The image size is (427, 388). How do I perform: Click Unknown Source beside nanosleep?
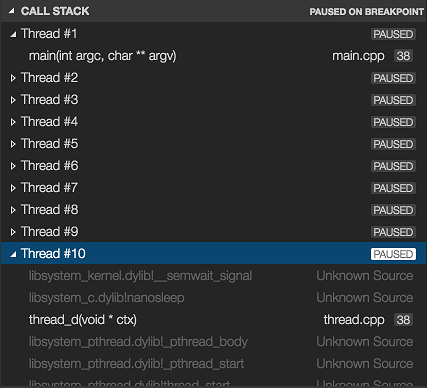point(365,298)
